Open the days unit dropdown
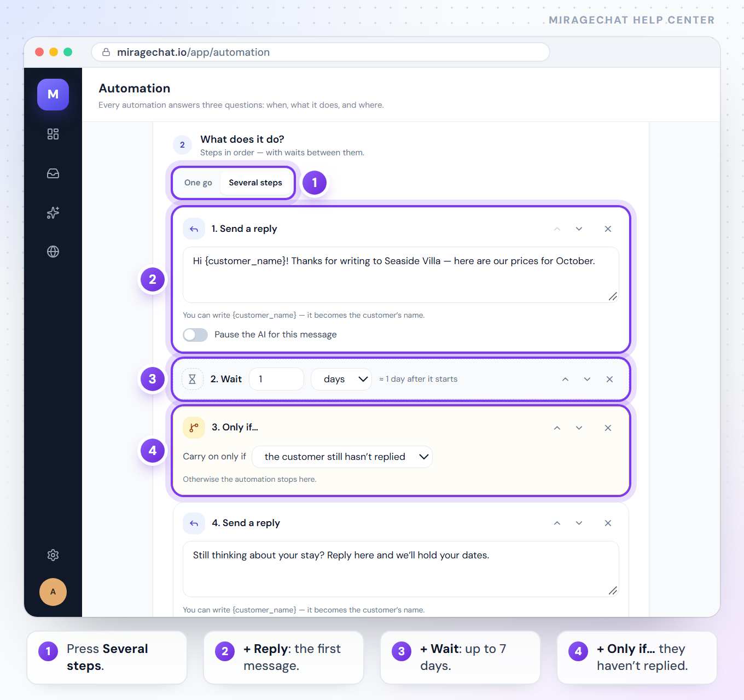Viewport: 744px width, 700px height. [341, 379]
